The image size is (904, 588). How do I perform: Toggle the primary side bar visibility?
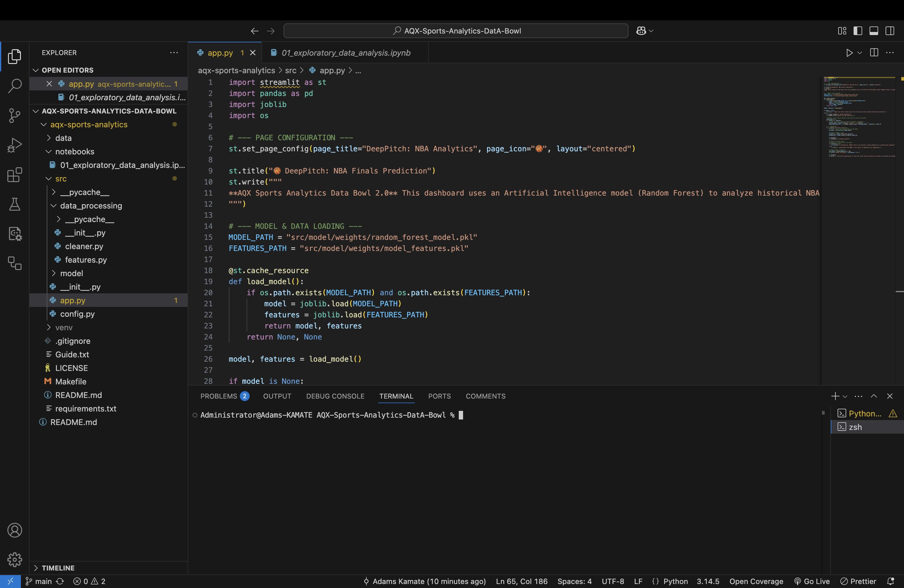pos(858,31)
